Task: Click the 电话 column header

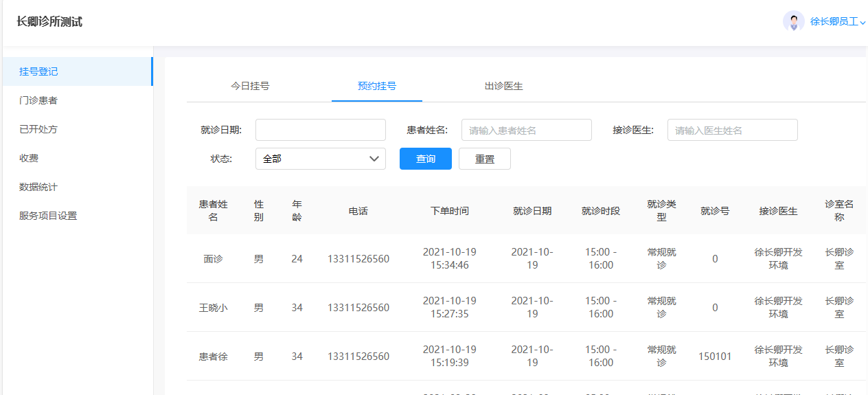Action: click(x=358, y=211)
